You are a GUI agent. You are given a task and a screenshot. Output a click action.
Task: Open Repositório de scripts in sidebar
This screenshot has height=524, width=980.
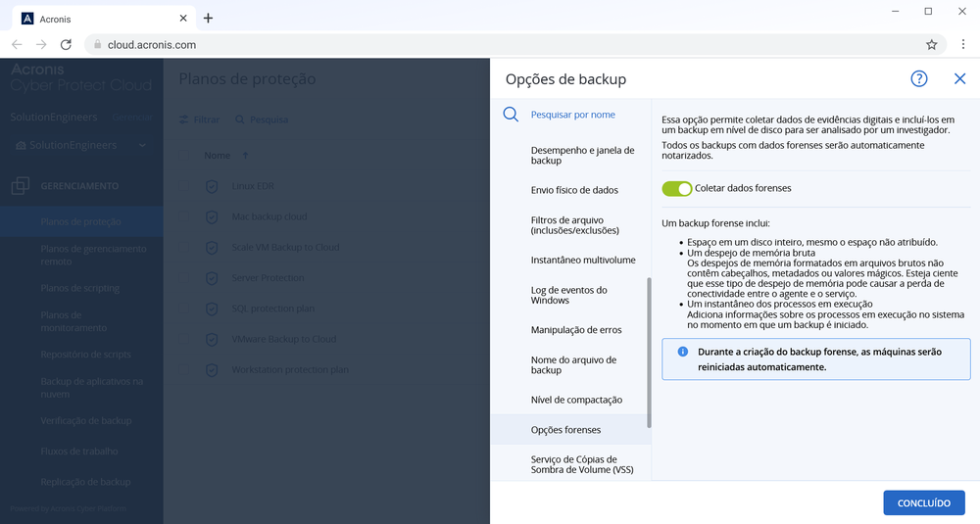tap(85, 355)
